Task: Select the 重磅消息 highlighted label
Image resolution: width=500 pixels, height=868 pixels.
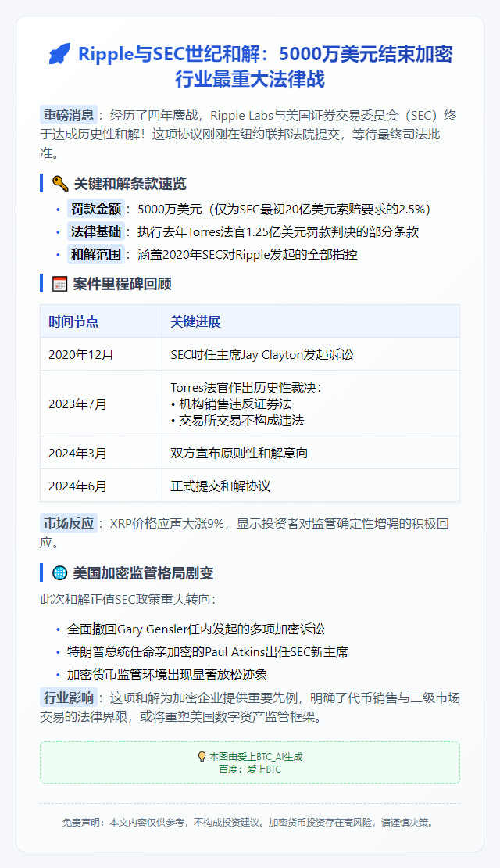Action: tap(69, 115)
